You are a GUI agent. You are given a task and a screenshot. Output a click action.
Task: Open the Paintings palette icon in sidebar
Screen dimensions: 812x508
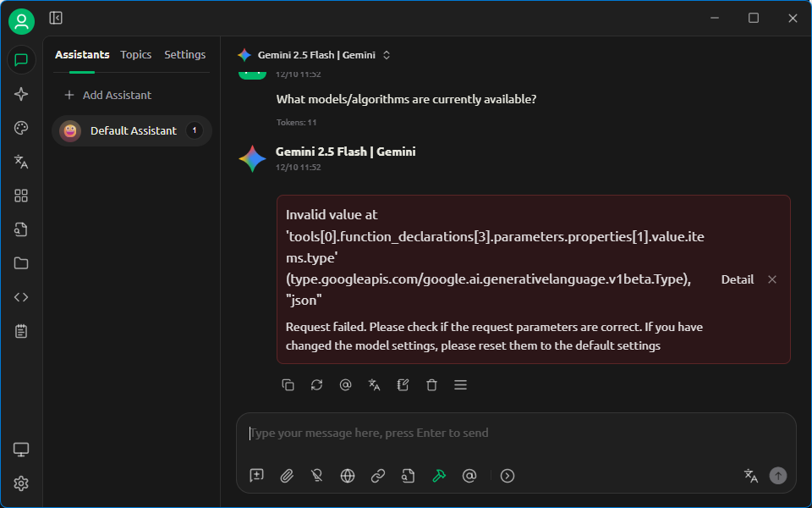21,128
